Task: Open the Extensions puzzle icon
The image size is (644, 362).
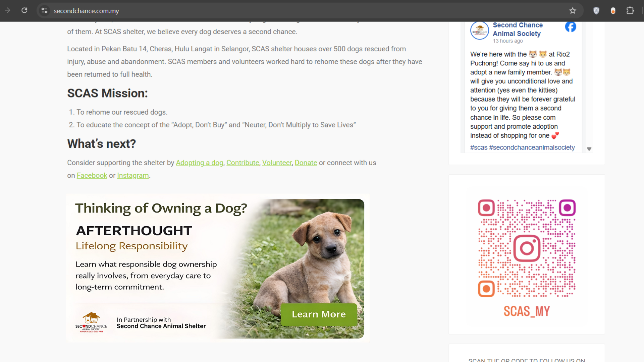Action: point(630,11)
